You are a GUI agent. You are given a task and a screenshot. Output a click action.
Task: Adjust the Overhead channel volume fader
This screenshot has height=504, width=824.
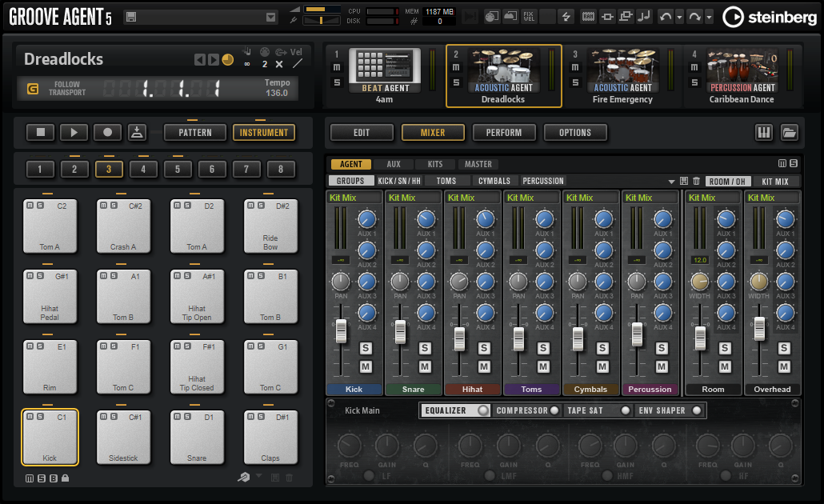tap(759, 329)
